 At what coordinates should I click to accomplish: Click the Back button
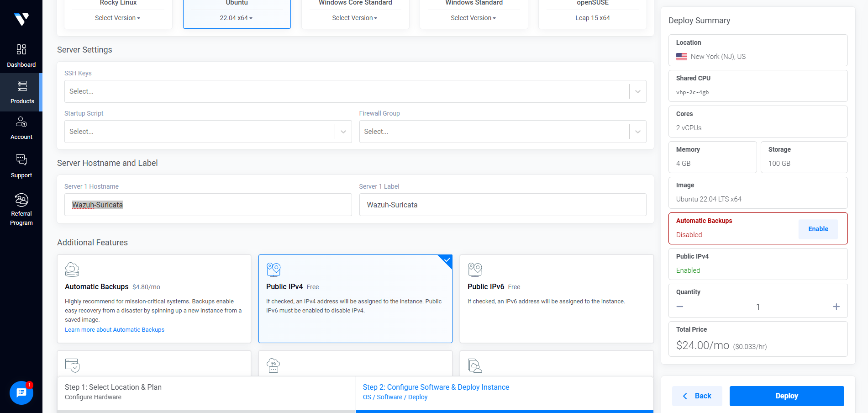(697, 396)
